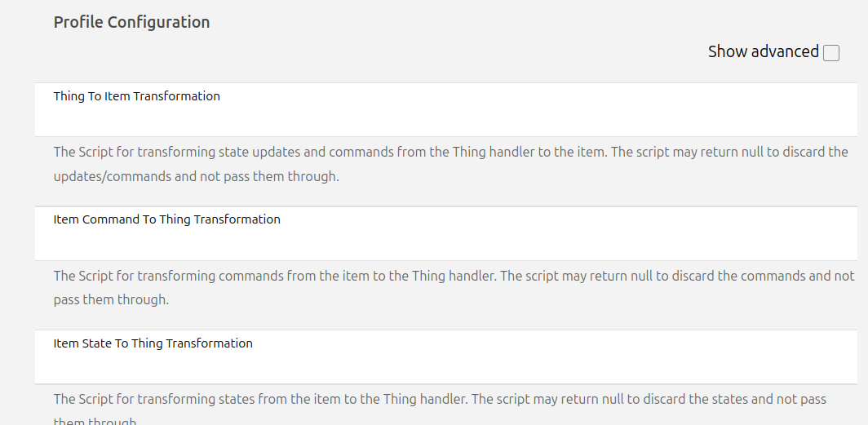Click the Item Command To Thing Transformation label
Image resolution: width=868 pixels, height=425 pixels.
coord(167,219)
